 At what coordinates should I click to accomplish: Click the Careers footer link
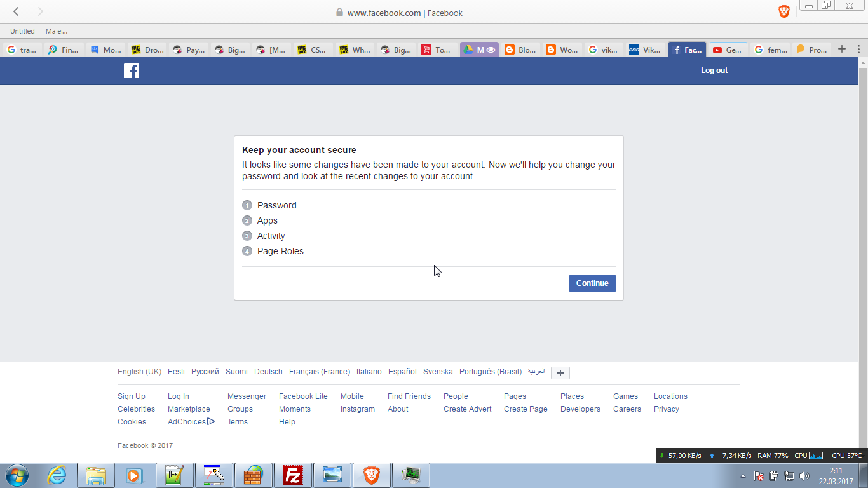pyautogui.click(x=627, y=409)
